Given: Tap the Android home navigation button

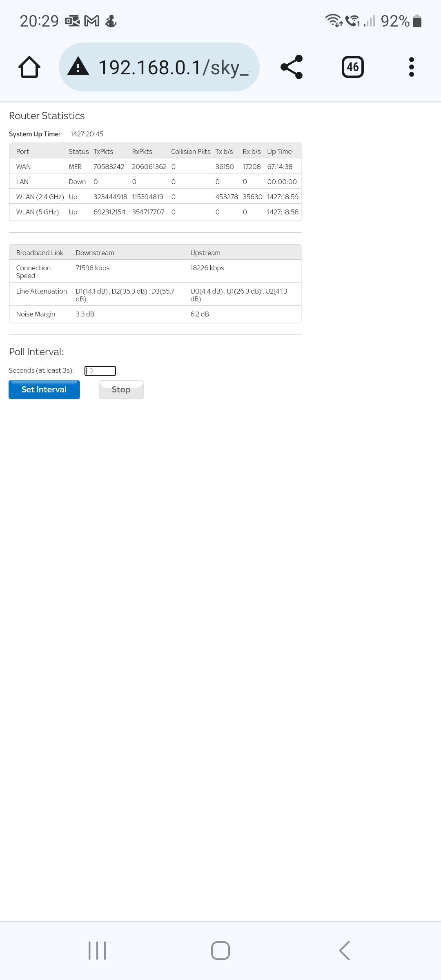Looking at the screenshot, I should pos(220,951).
